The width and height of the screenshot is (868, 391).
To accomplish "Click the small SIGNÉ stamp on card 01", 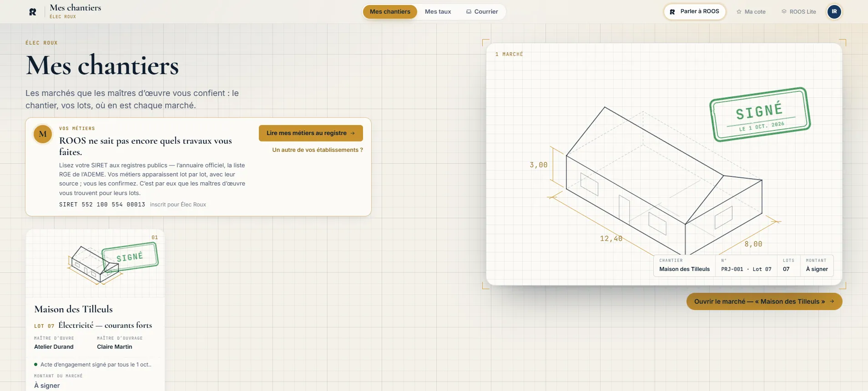I will point(130,257).
